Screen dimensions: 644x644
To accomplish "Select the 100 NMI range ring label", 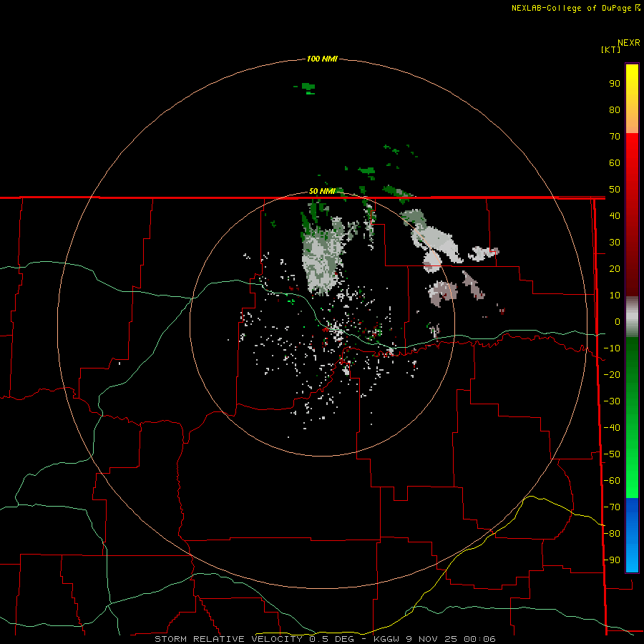I will click(x=322, y=59).
